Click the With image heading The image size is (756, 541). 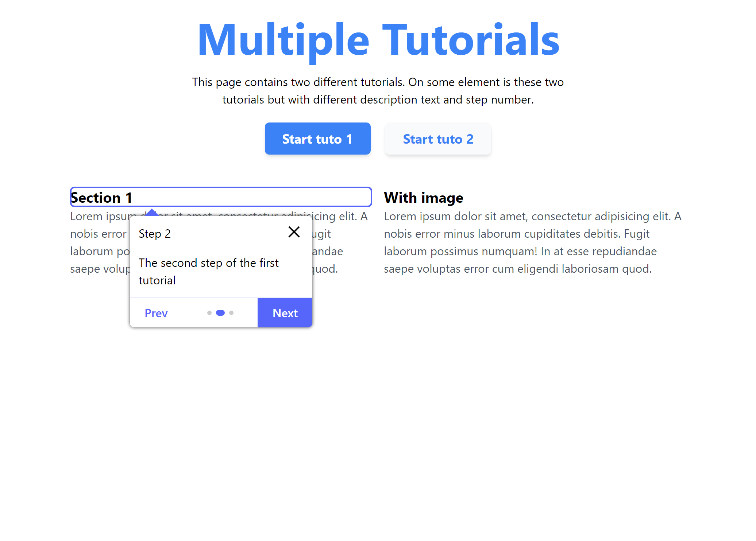[423, 197]
